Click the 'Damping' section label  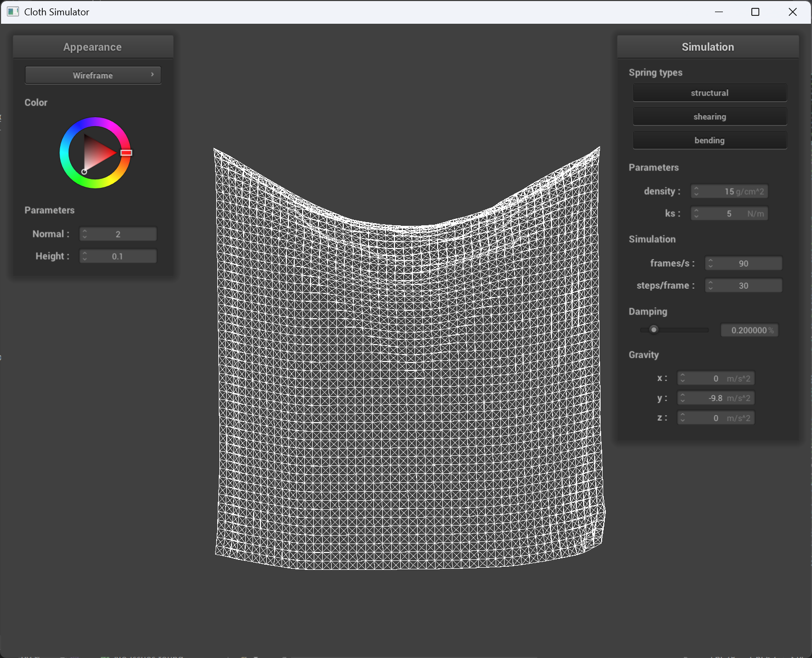[x=647, y=311]
